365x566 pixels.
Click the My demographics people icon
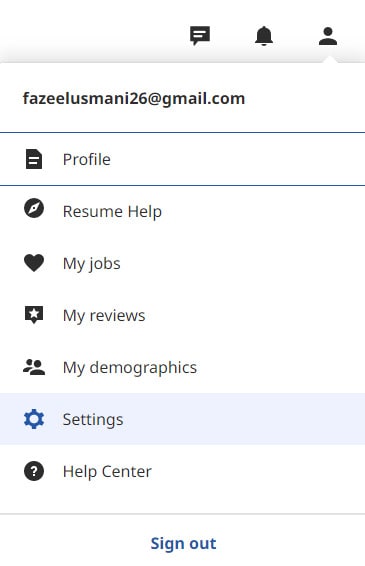(34, 367)
